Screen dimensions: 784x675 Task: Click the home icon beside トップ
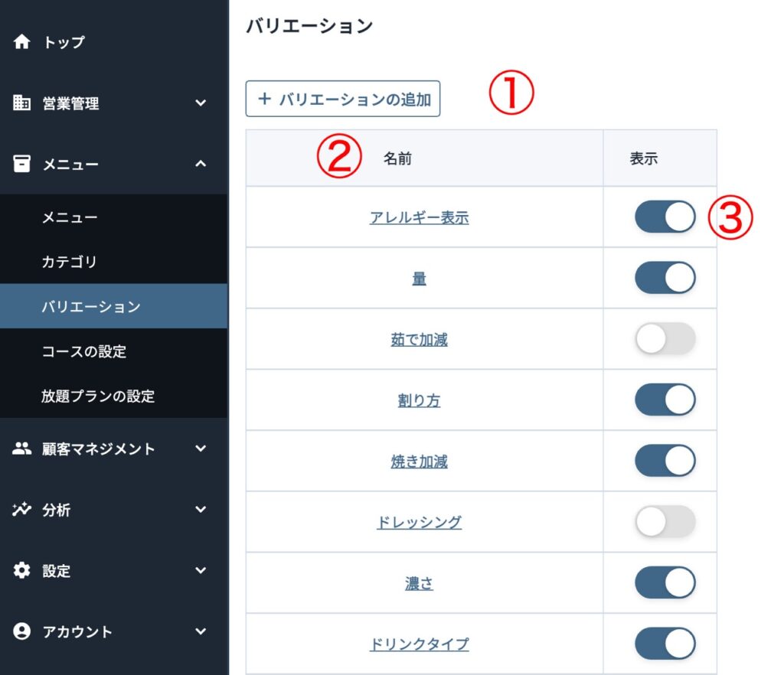coord(22,42)
